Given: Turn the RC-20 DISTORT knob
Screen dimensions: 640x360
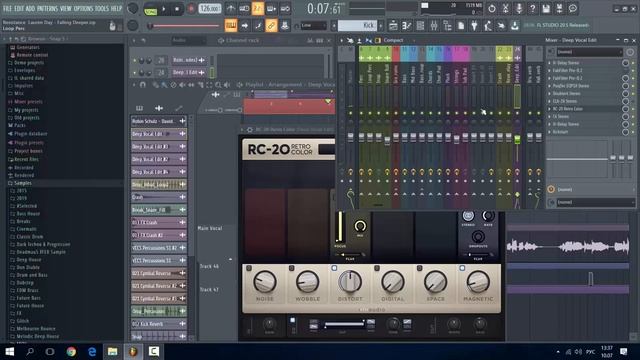Looking at the screenshot, I should click(350, 282).
